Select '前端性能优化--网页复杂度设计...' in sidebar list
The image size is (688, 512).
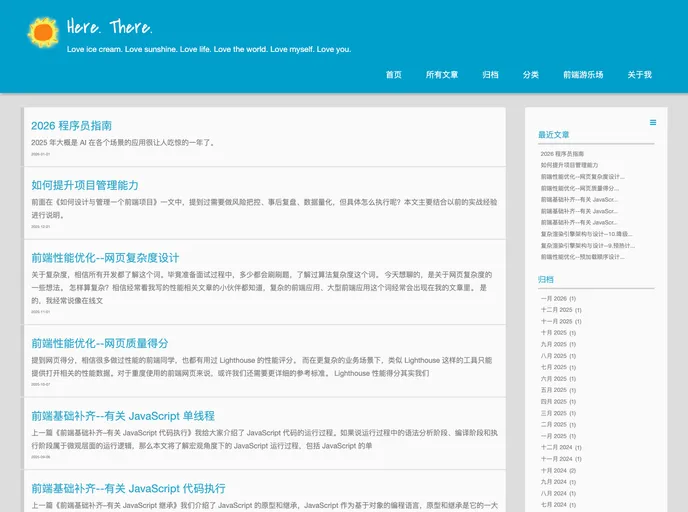click(x=582, y=177)
